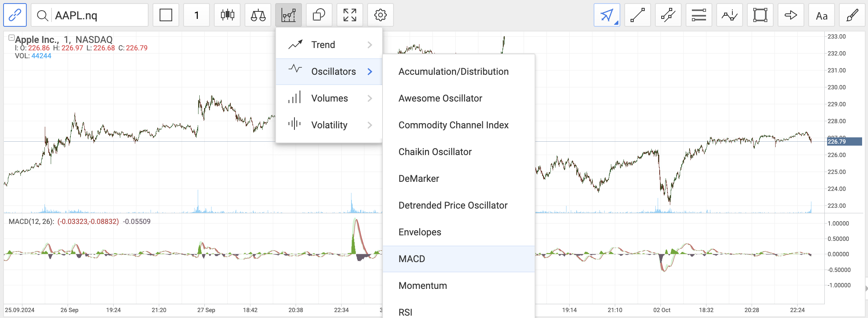The width and height of the screenshot is (868, 318).
Task: Open the chart settings gear icon
Action: tap(381, 15)
